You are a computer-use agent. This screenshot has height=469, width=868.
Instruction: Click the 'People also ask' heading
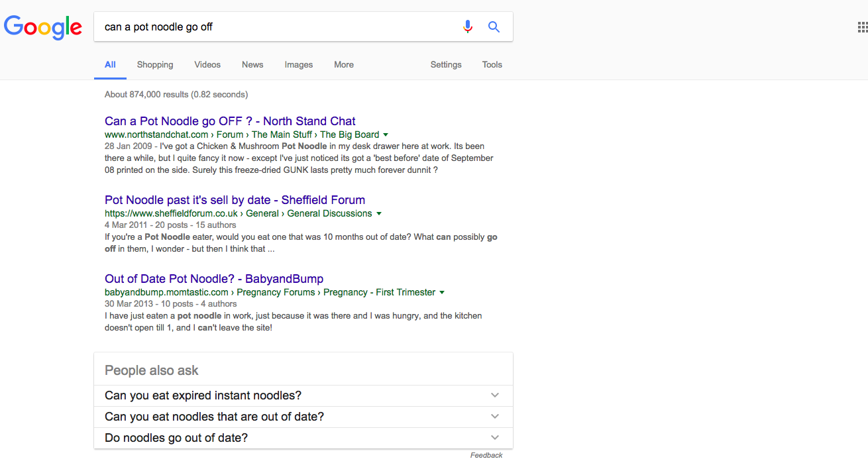click(152, 370)
